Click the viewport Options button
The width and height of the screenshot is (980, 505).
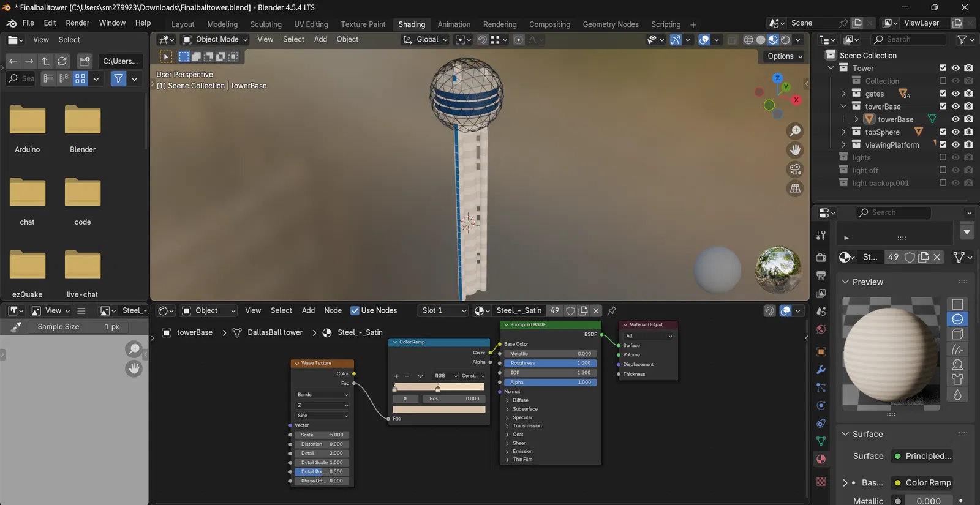(x=785, y=56)
